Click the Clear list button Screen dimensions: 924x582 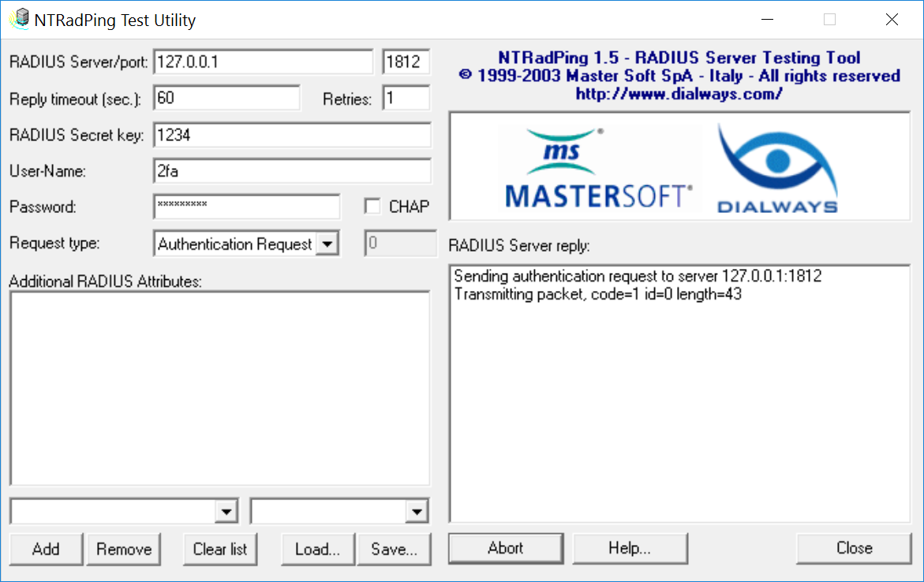click(x=220, y=549)
